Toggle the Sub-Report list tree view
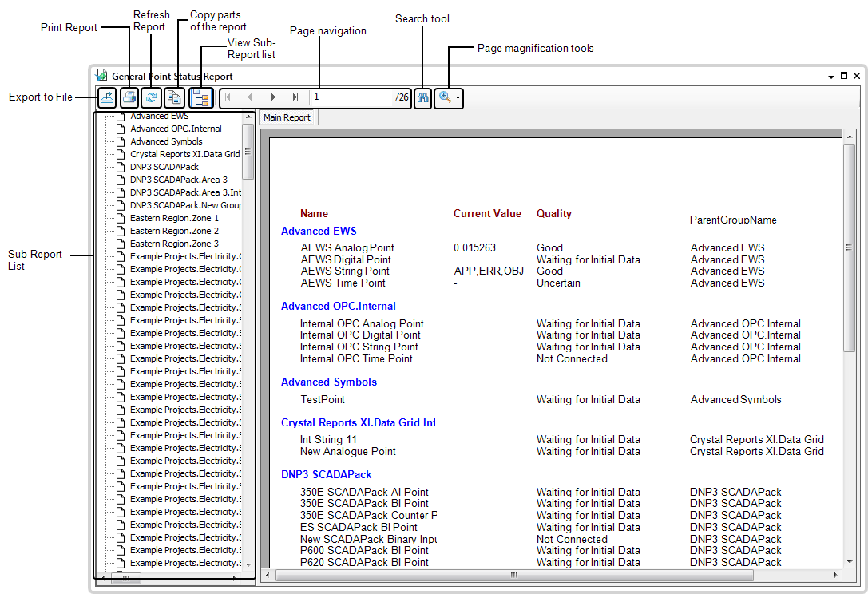This screenshot has height=594, width=868. click(x=200, y=97)
